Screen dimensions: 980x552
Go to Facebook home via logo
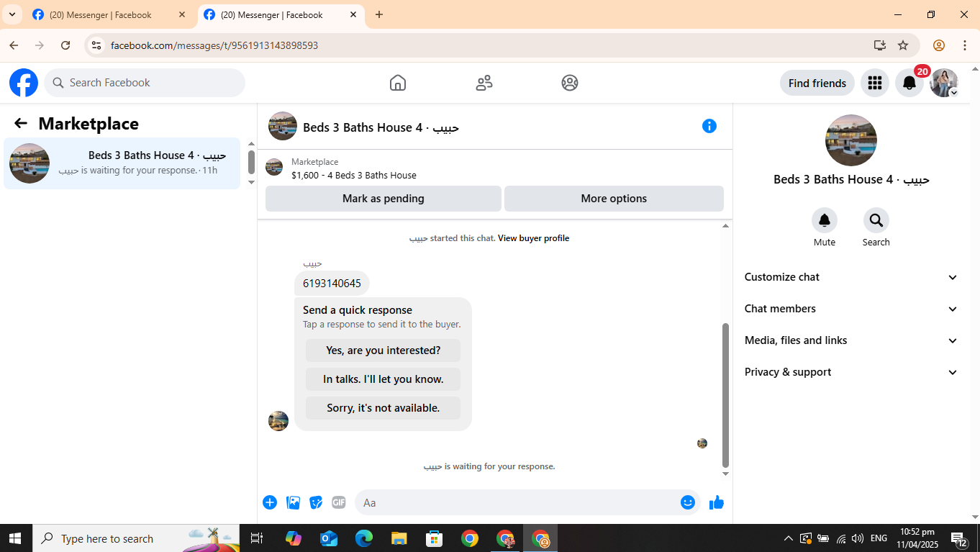tap(24, 83)
